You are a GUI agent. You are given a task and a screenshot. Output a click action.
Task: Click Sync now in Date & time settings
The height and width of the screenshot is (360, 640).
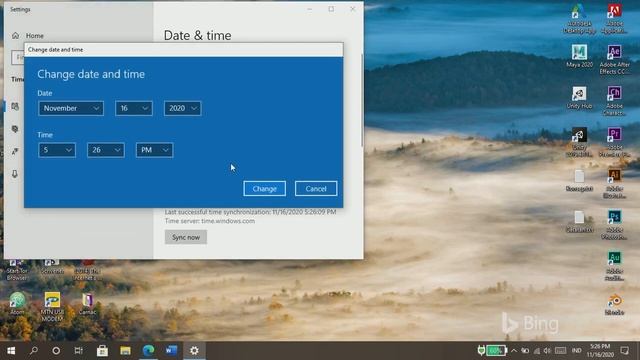coord(186,237)
